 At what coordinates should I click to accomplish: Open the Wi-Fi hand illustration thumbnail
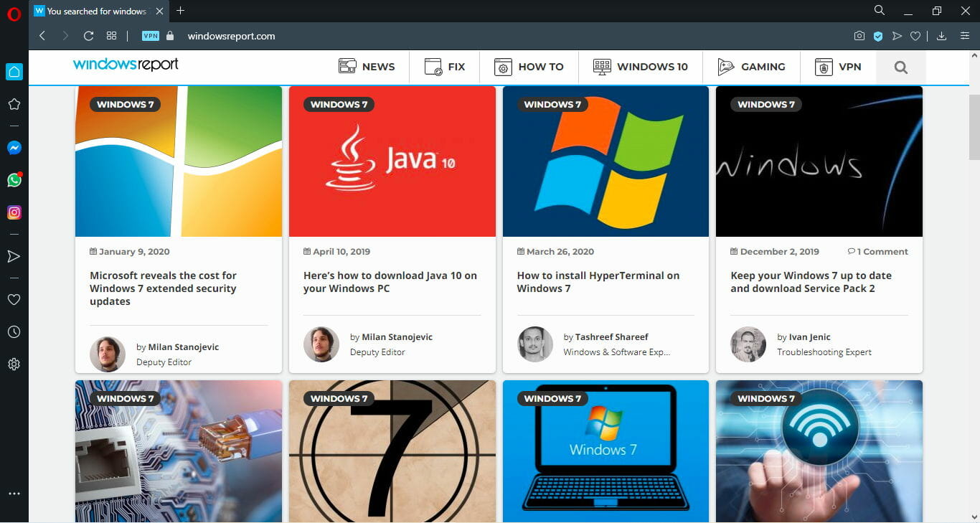819,451
